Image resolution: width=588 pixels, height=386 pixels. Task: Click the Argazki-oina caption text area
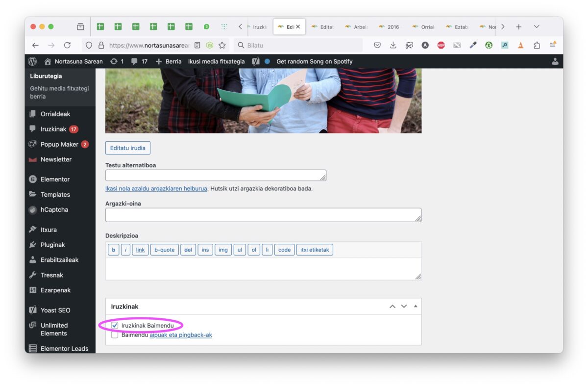point(263,215)
